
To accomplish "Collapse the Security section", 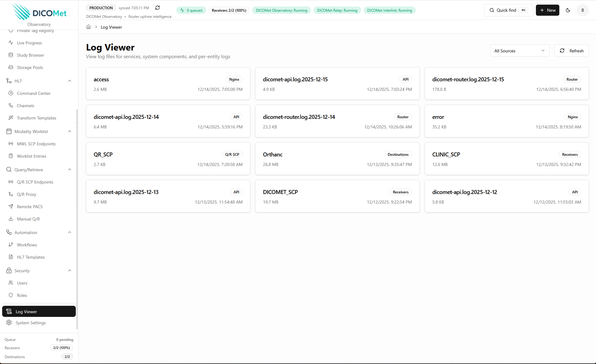I will (69, 270).
